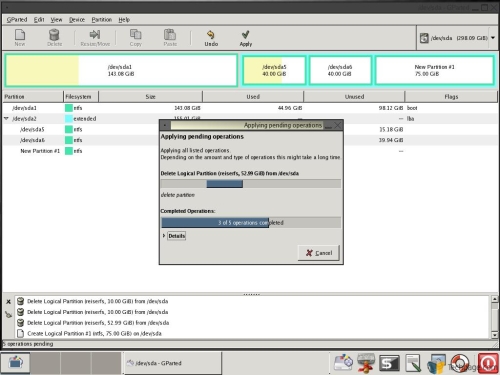The width and height of the screenshot is (500, 375).
Task: Click the 75.00 GiB create operation page icon
Action: click(20, 333)
